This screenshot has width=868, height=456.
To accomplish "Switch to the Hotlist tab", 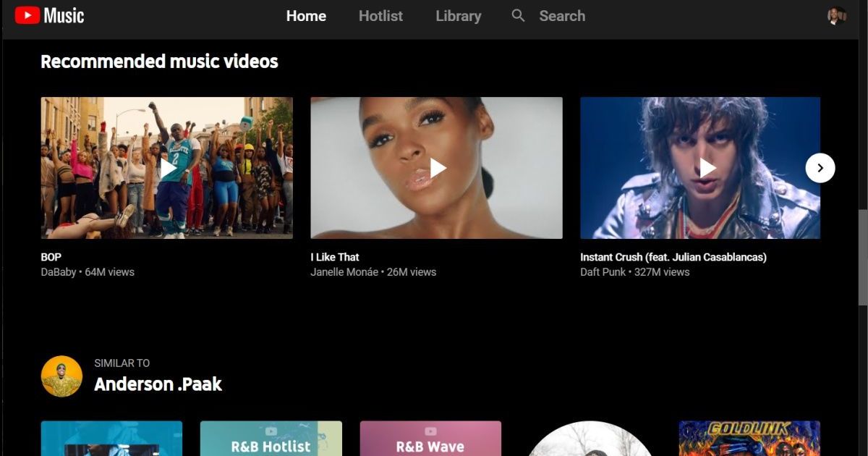I will (x=380, y=16).
